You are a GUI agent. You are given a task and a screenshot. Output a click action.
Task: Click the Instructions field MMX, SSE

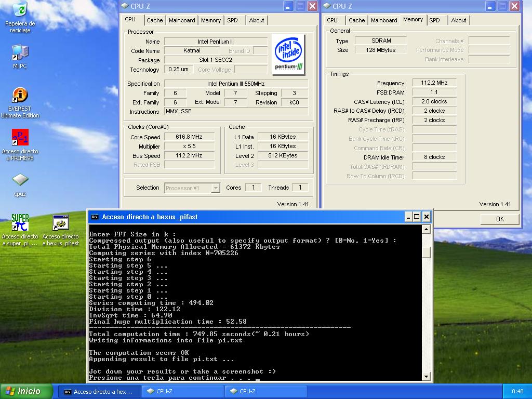[x=236, y=112]
